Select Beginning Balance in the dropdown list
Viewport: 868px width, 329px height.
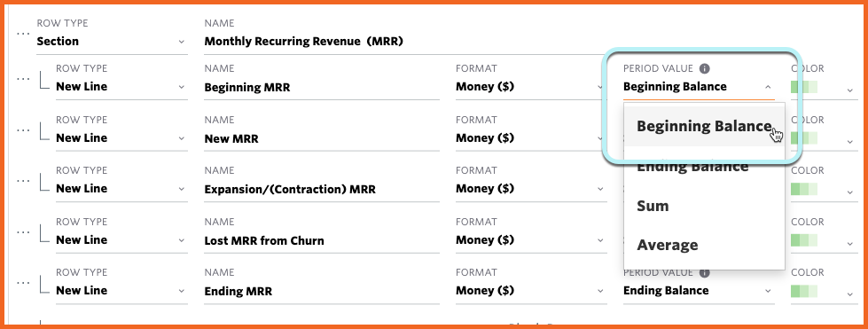(704, 126)
